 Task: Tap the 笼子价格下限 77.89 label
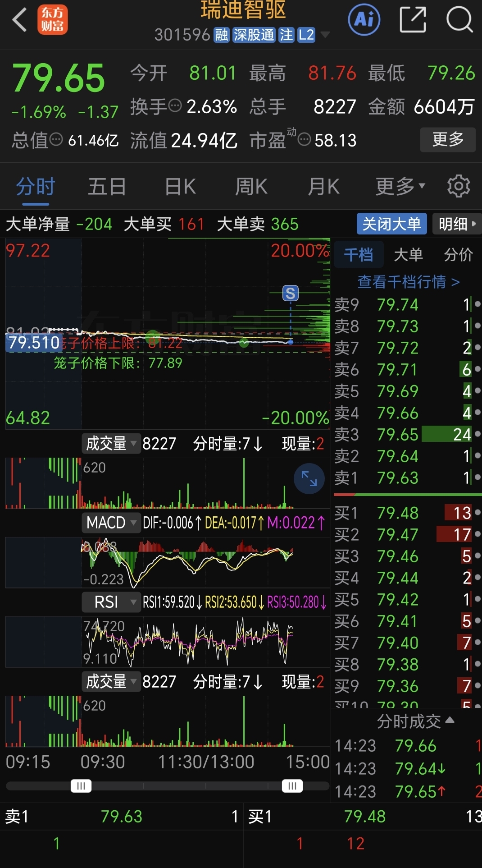click(x=118, y=363)
